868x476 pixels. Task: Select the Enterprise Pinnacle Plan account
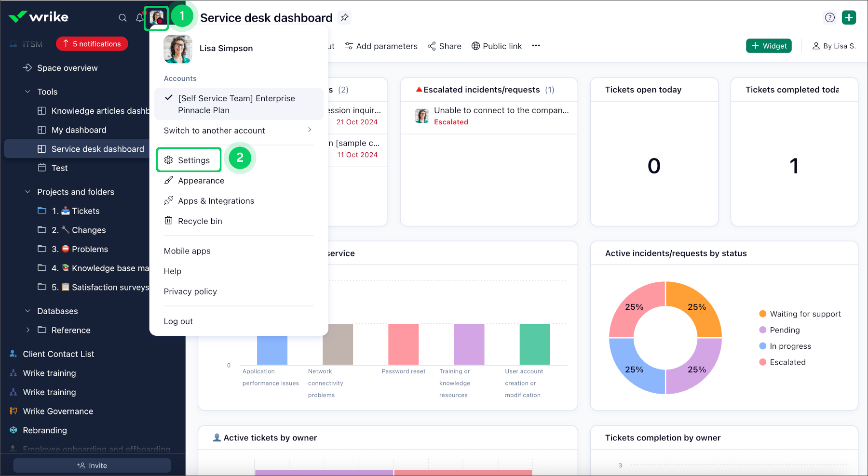(236, 104)
